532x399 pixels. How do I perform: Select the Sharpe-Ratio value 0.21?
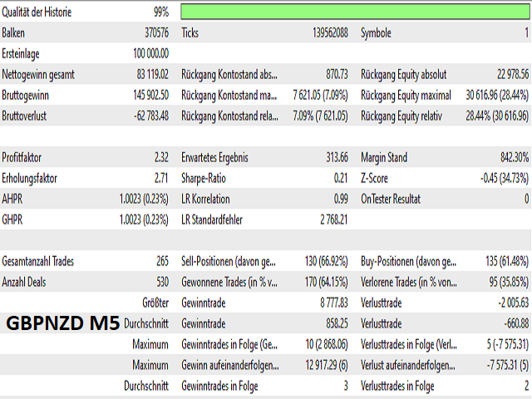coord(341,178)
